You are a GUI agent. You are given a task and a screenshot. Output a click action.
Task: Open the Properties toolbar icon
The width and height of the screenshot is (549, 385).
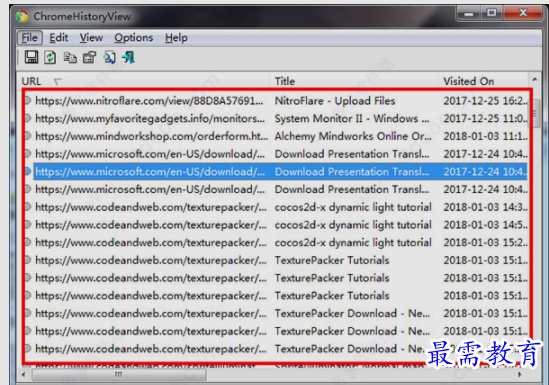[x=89, y=57]
